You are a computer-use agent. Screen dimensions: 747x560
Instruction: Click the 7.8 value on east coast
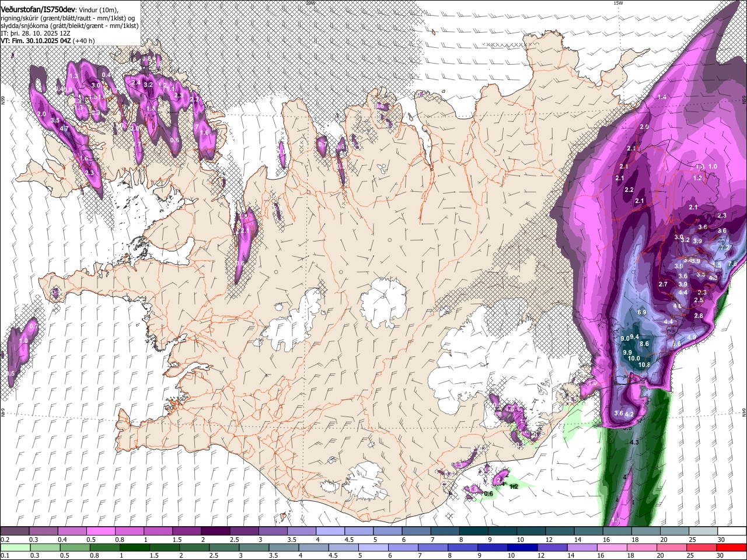pos(733,264)
